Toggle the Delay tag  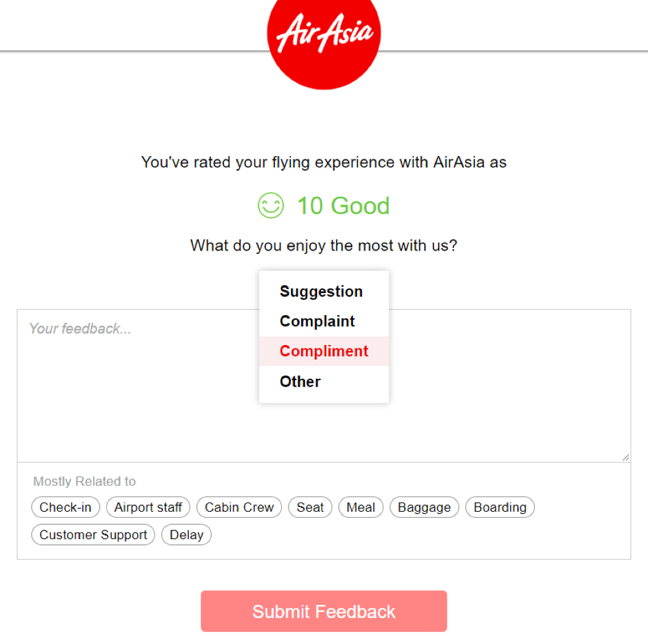[186, 535]
